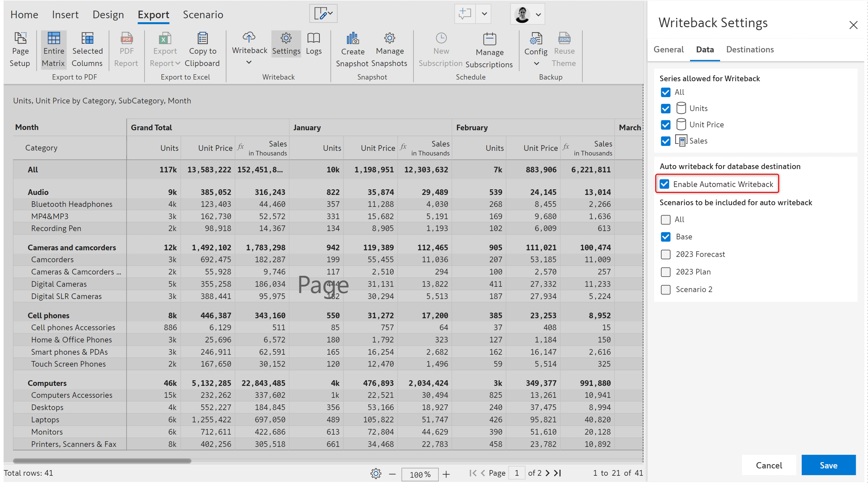
Task: Check the 2023 Forecast scenario
Action: point(665,255)
